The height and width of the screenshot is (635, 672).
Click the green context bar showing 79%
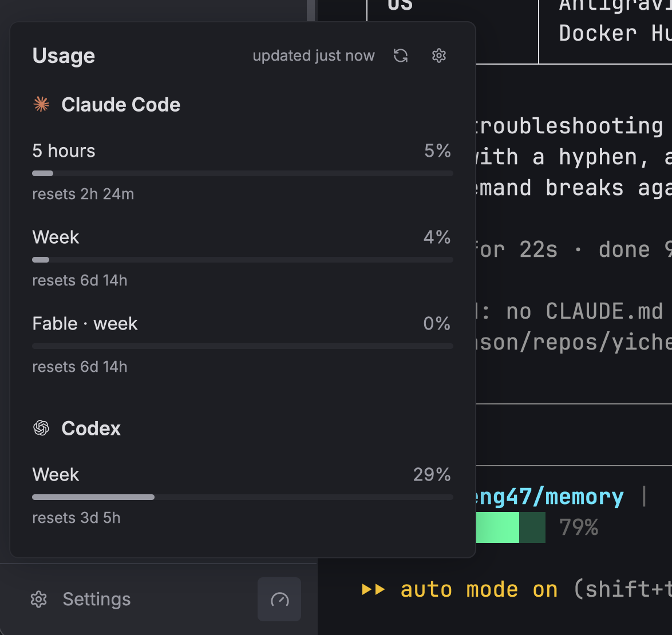511,527
